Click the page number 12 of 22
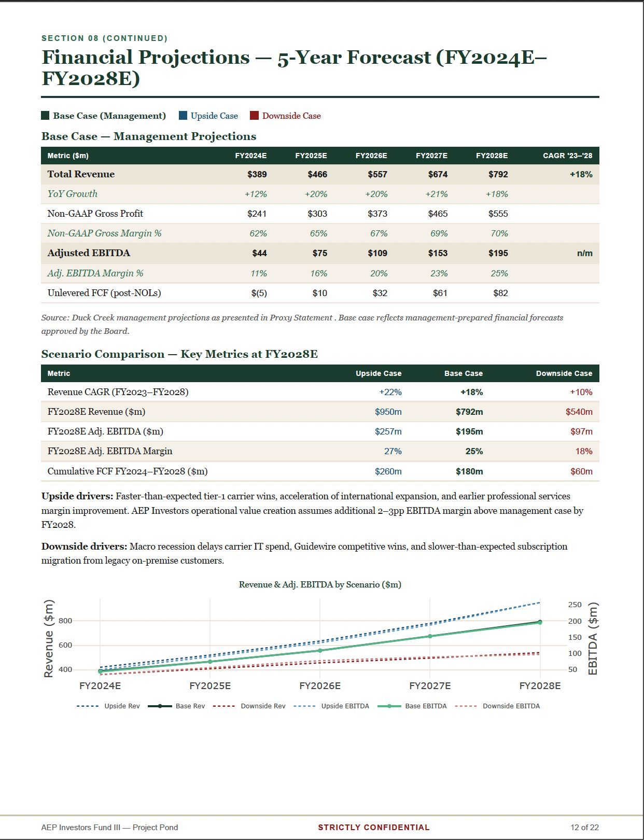644x840 pixels. 584,827
